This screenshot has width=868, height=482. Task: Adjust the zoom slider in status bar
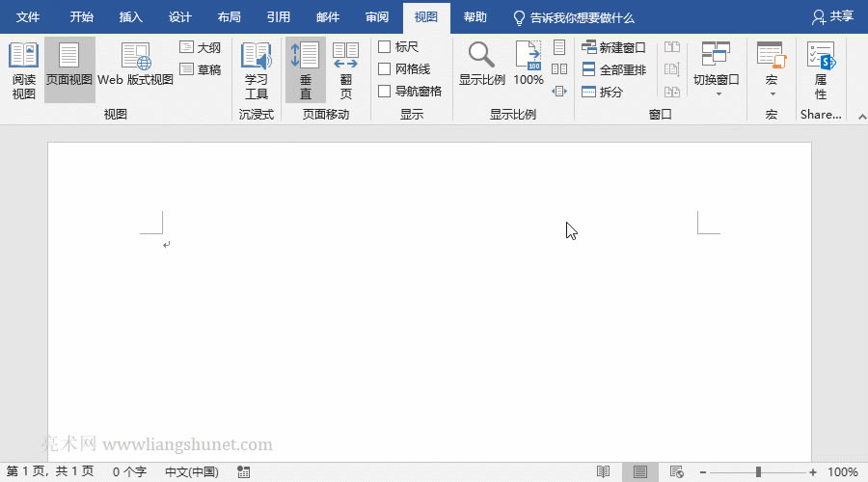tap(759, 472)
